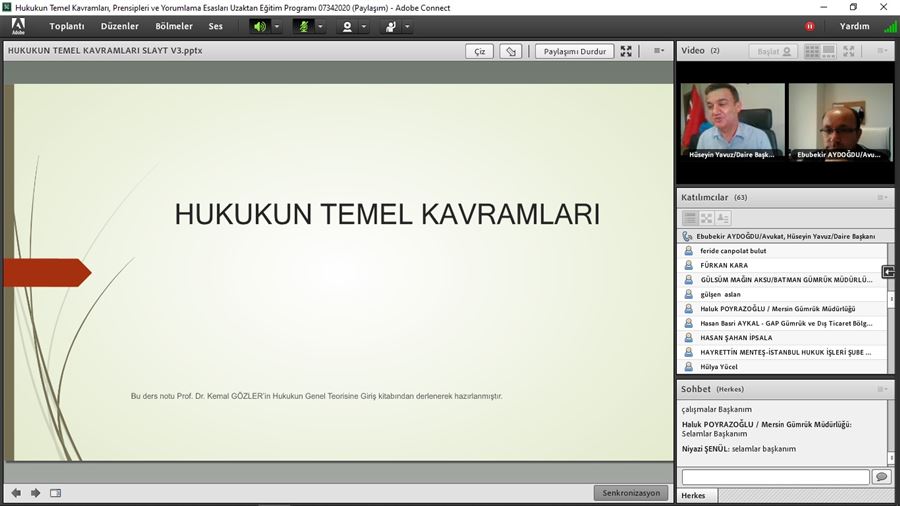Select the pointer tool next to Çiz
This screenshot has width=900, height=506.
511,51
